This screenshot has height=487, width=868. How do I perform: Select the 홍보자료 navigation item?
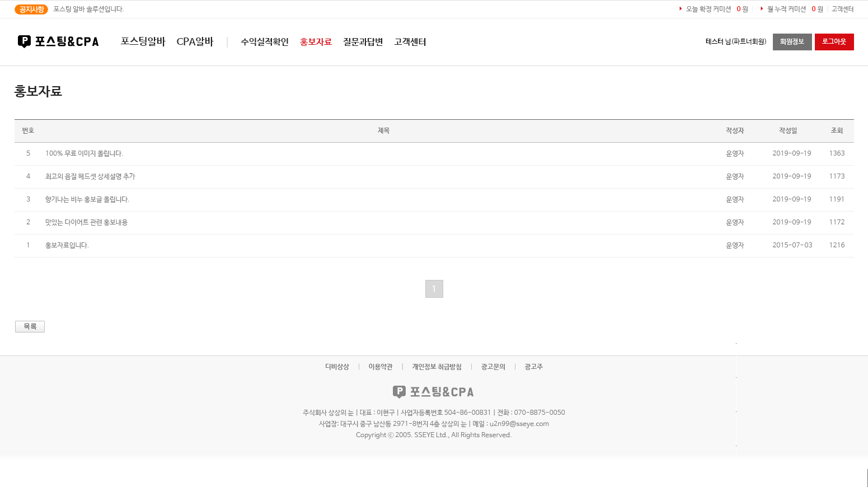pos(316,42)
